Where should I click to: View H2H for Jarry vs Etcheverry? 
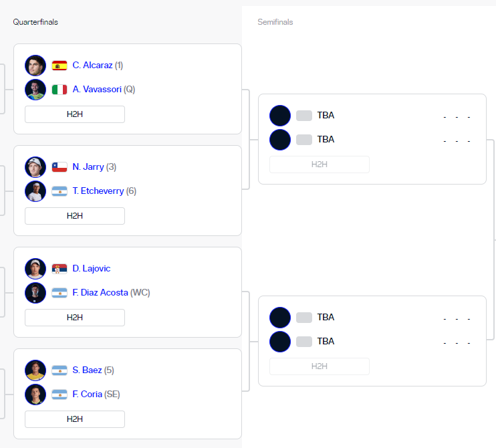point(75,216)
